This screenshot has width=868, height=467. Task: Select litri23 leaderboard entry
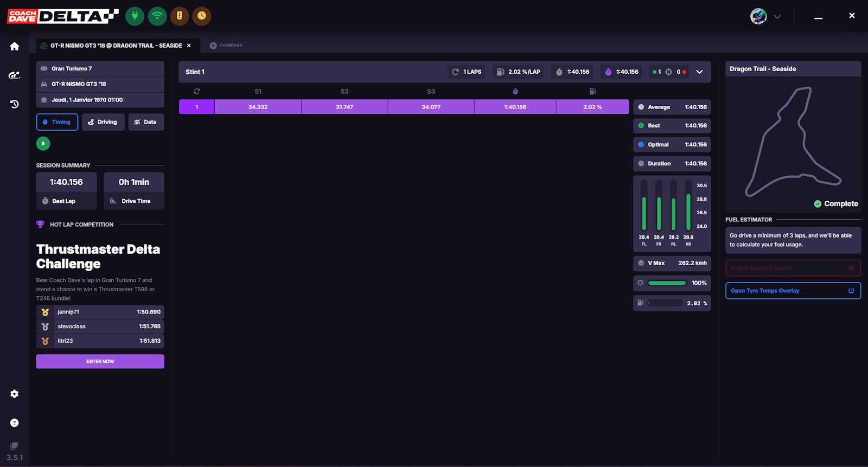pos(100,341)
